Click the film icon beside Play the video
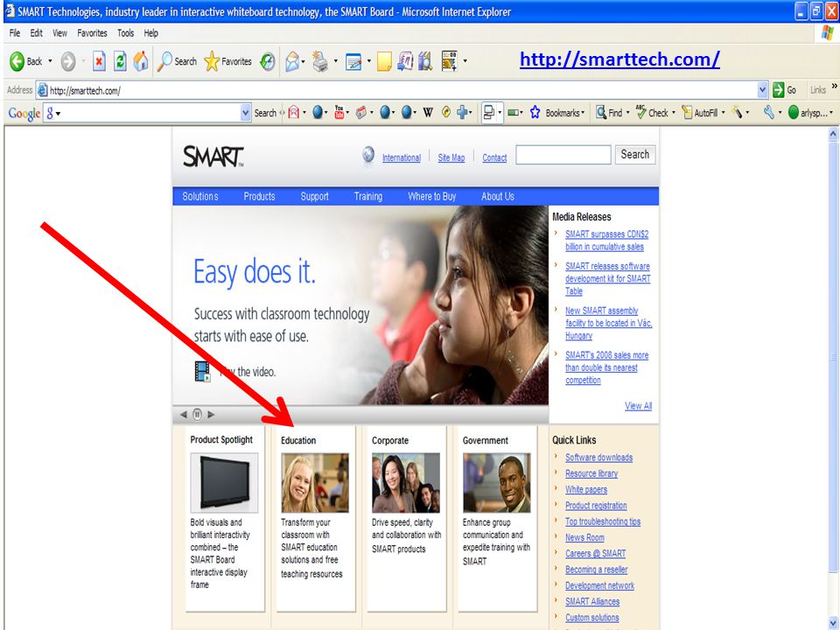Viewport: 840px width, 630px height. pyautogui.click(x=202, y=371)
